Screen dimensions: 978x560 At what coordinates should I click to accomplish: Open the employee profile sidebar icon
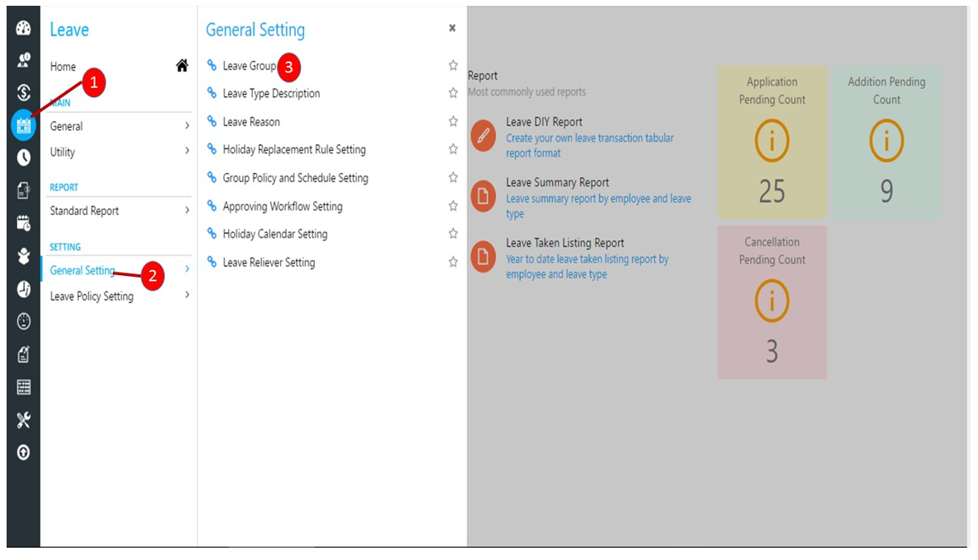pos(23,60)
